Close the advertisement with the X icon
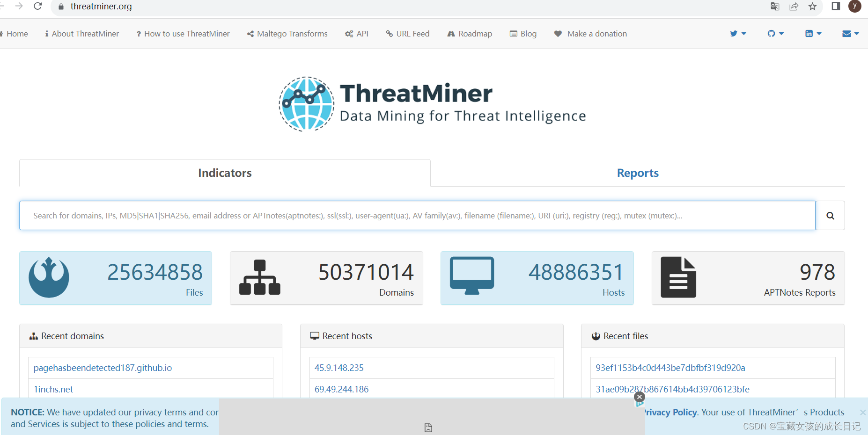 tap(640, 397)
